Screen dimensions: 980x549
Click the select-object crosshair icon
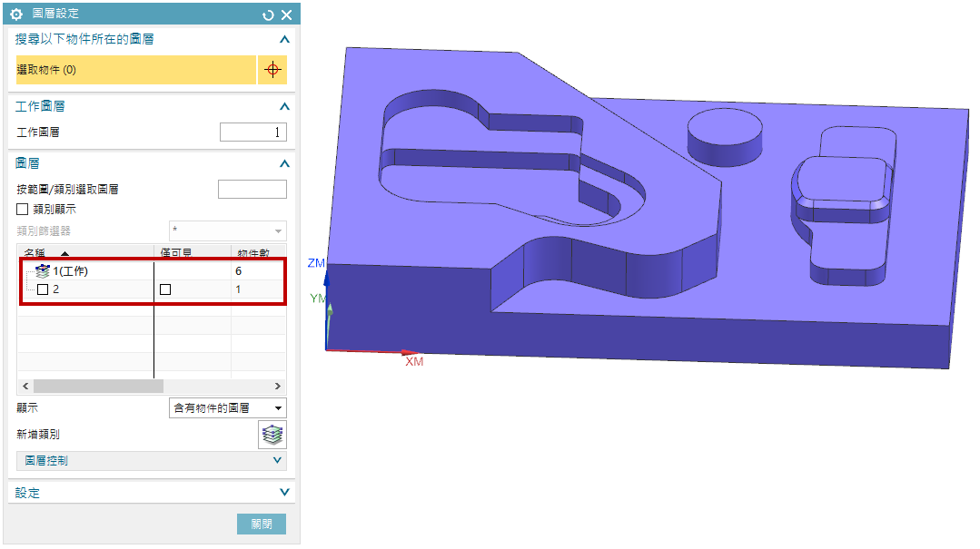pos(272,69)
